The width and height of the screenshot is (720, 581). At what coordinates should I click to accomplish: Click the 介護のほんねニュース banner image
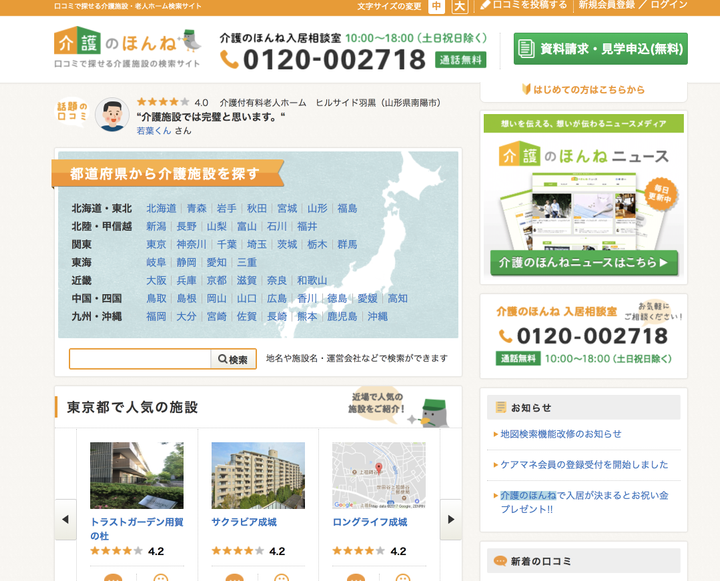point(584,197)
